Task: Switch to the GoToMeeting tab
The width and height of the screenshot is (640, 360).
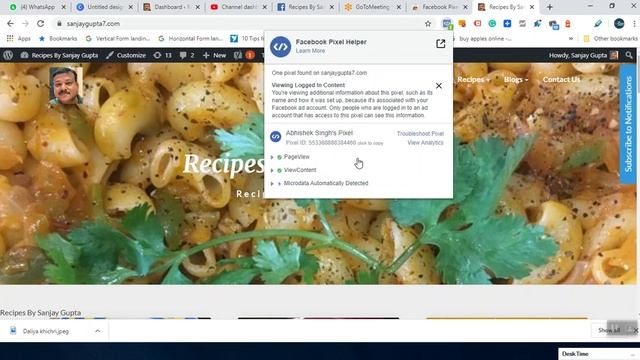Action: (372, 7)
